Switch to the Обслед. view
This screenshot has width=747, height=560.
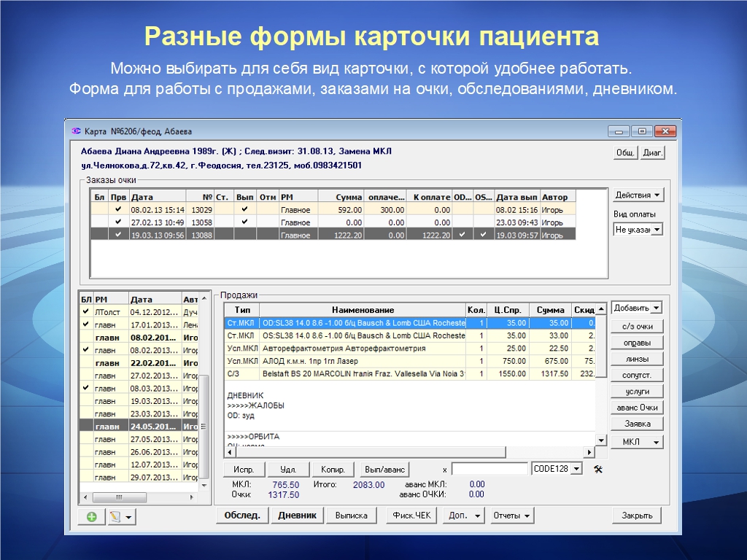(x=242, y=516)
